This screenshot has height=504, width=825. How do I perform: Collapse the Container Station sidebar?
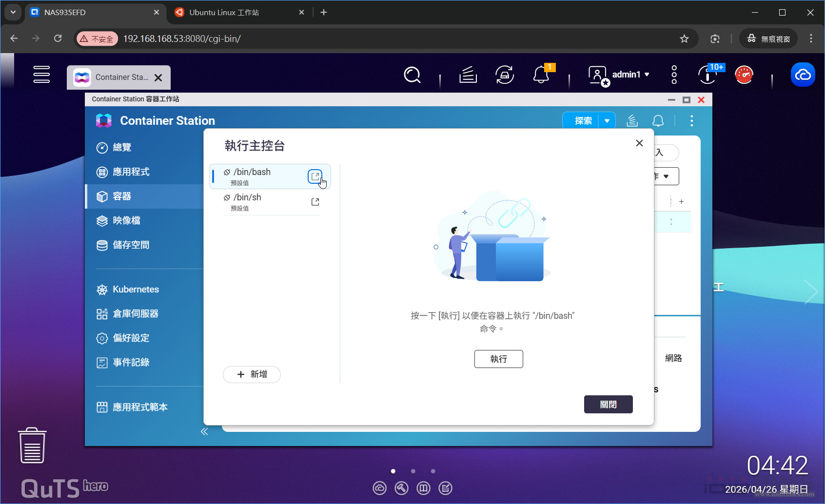point(204,431)
